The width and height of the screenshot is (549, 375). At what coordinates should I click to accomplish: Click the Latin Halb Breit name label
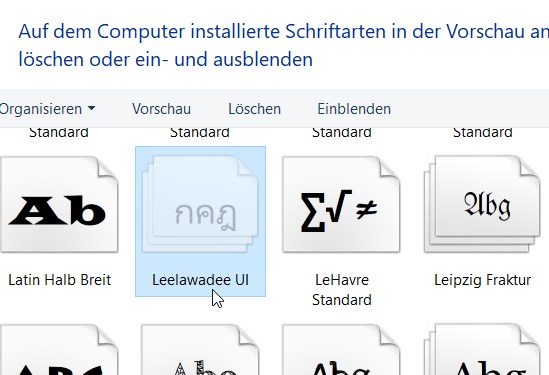[60, 280]
